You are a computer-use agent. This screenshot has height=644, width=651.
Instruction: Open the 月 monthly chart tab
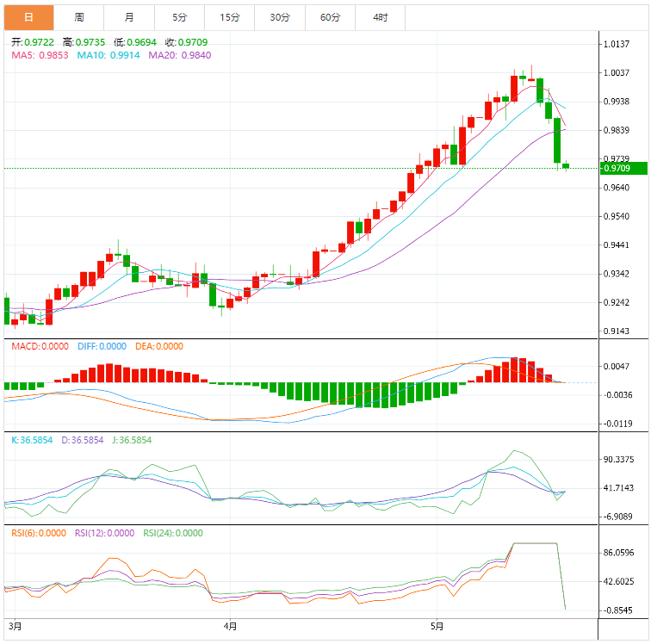pyautogui.click(x=129, y=17)
